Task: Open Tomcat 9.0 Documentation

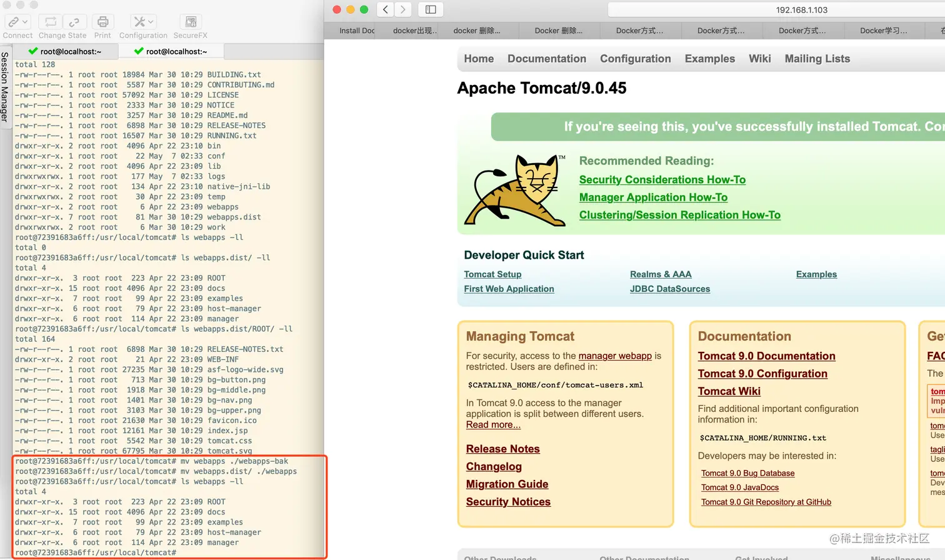Action: point(766,356)
